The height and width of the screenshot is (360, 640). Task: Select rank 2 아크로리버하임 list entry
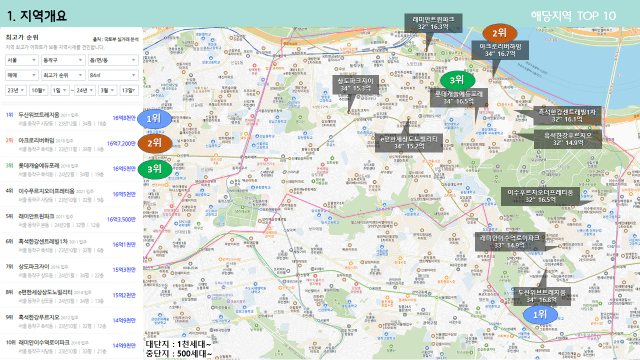click(71, 144)
